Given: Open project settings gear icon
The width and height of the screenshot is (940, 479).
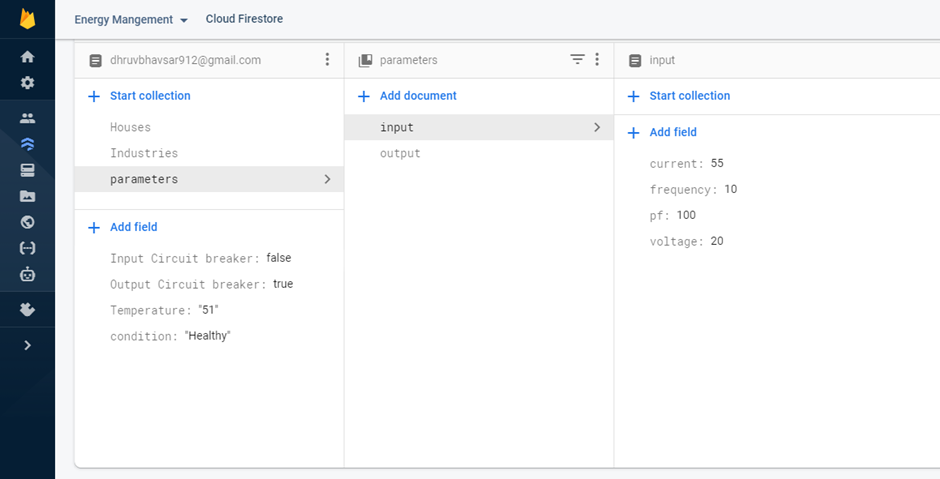Looking at the screenshot, I should (x=27, y=83).
